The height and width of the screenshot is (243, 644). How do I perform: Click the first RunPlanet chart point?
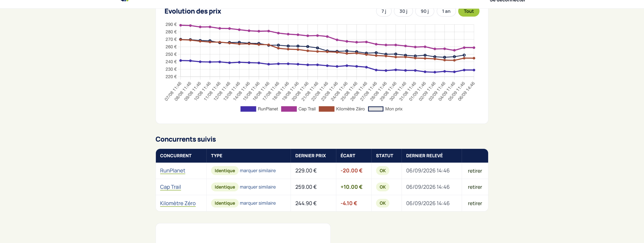pyautogui.click(x=180, y=61)
